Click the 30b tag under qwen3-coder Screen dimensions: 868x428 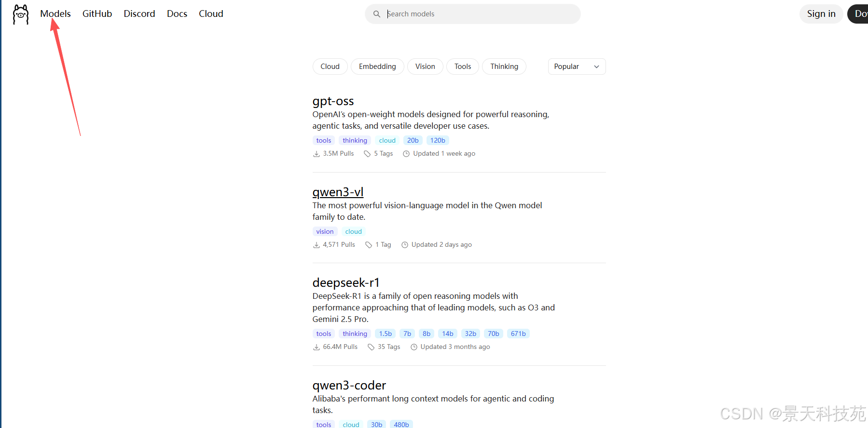(376, 424)
